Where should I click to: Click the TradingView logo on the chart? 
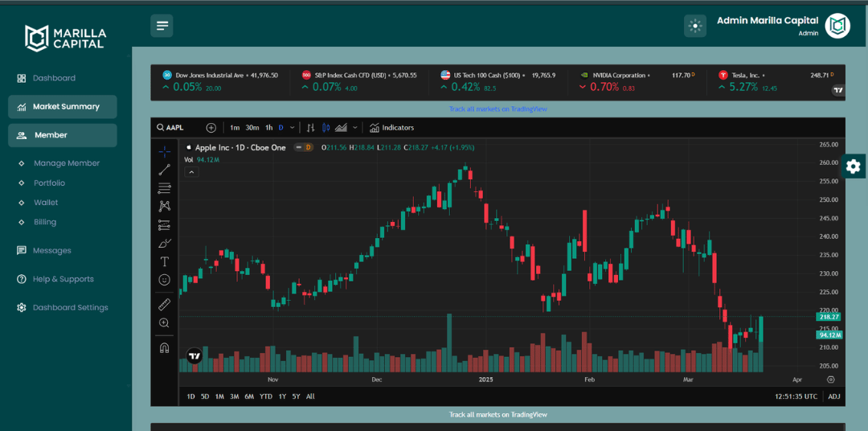pyautogui.click(x=194, y=355)
